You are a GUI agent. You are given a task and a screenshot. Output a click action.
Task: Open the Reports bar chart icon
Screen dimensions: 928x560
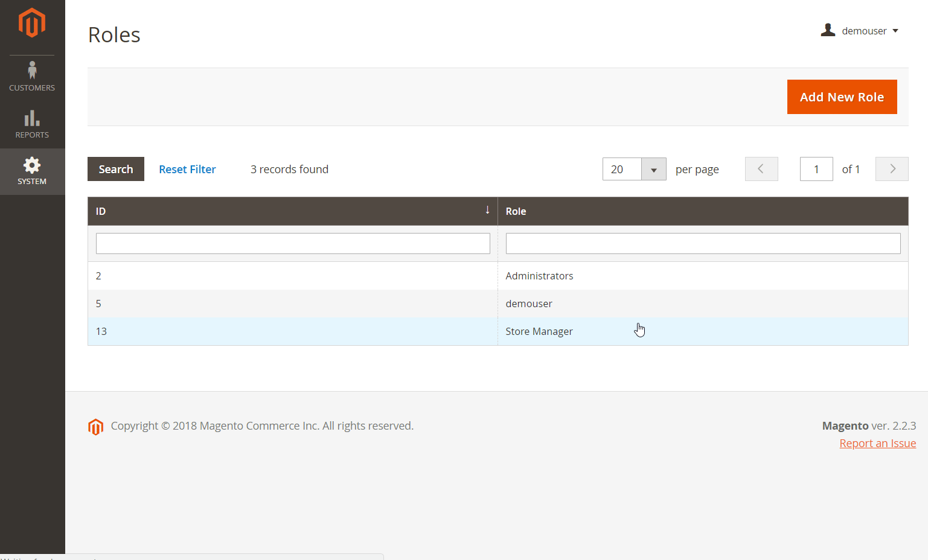[32, 118]
